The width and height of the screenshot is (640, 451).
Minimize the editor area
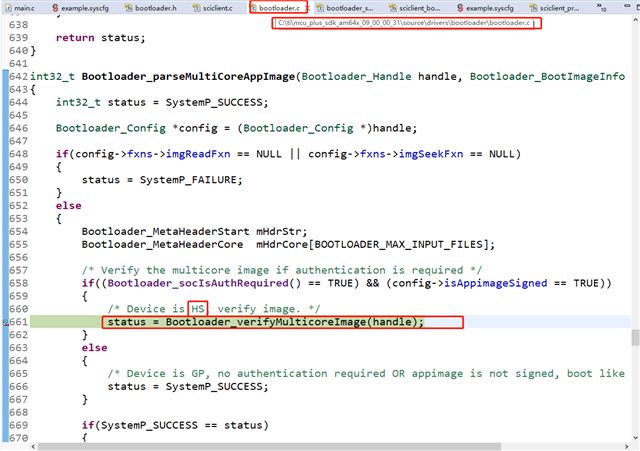point(627,6)
